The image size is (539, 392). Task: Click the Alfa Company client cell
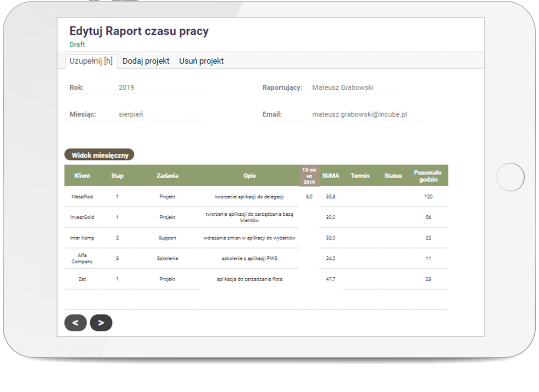pyautogui.click(x=82, y=258)
